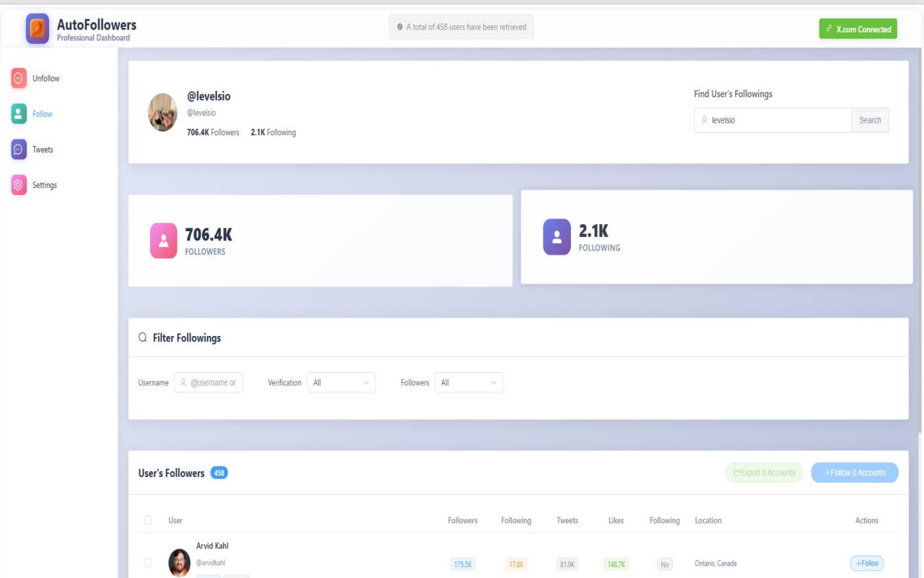Click the green Follow sidebar icon
924x578 pixels.
[19, 114]
